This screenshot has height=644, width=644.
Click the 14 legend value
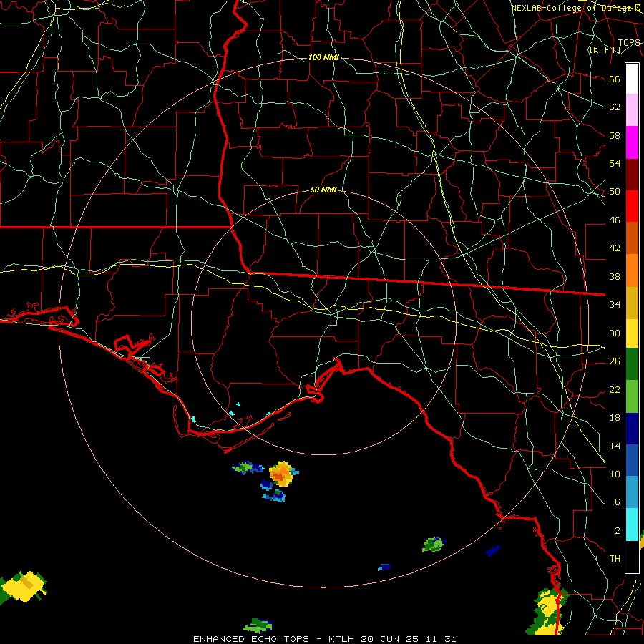click(x=615, y=446)
